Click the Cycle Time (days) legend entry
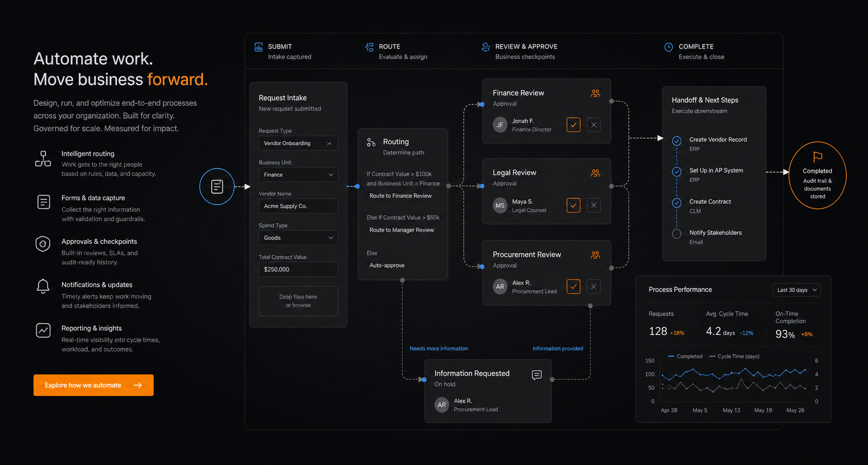The width and height of the screenshot is (868, 465). tap(734, 357)
